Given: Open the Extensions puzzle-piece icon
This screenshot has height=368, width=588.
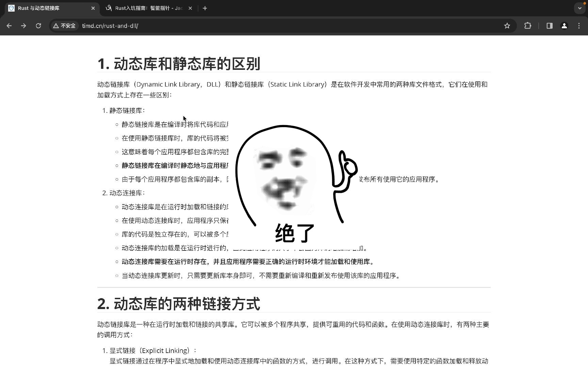Looking at the screenshot, I should (x=527, y=26).
